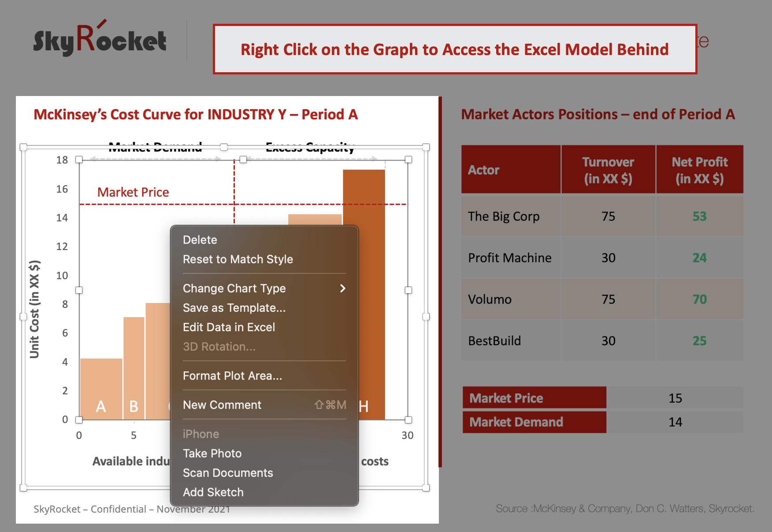772x532 pixels.
Task: Click the Market Demand value 14
Action: coord(675,422)
